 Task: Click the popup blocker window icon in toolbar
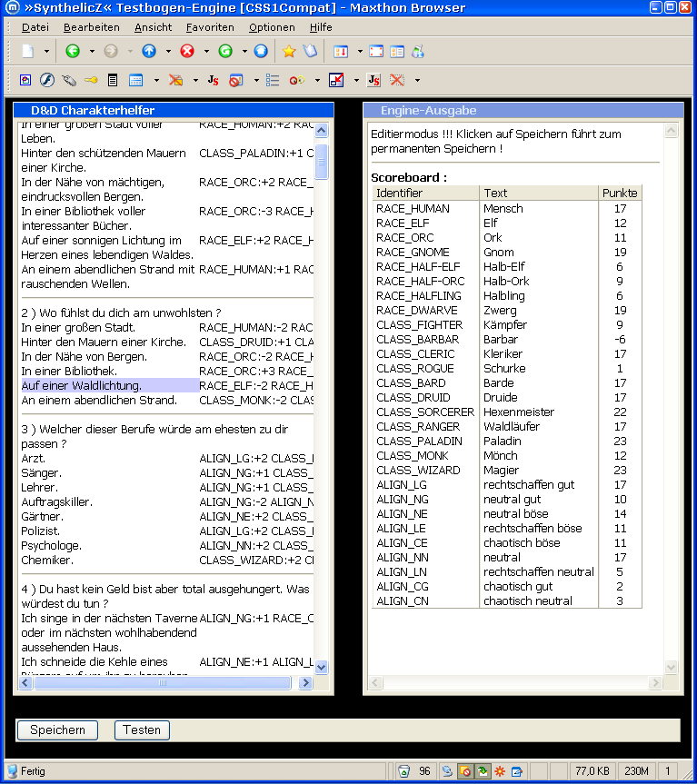tap(236, 80)
